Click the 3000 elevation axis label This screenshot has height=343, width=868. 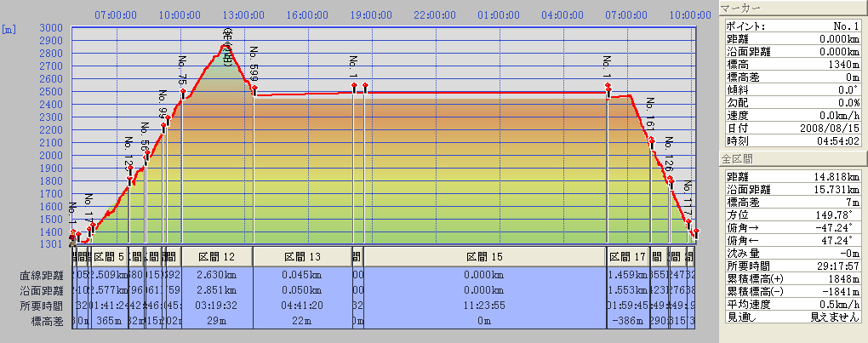[49, 27]
